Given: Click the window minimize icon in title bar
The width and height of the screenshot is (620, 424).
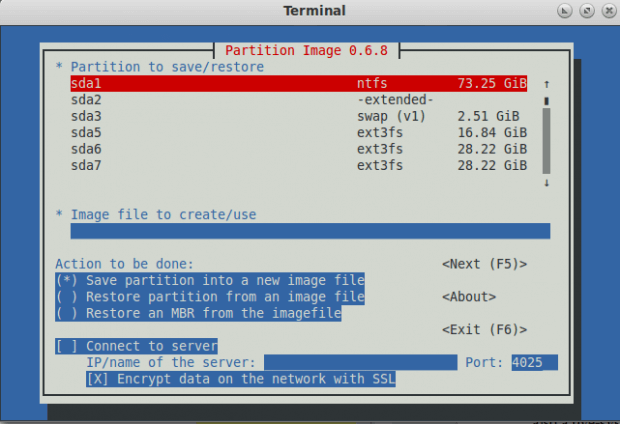Looking at the screenshot, I should point(564,11).
